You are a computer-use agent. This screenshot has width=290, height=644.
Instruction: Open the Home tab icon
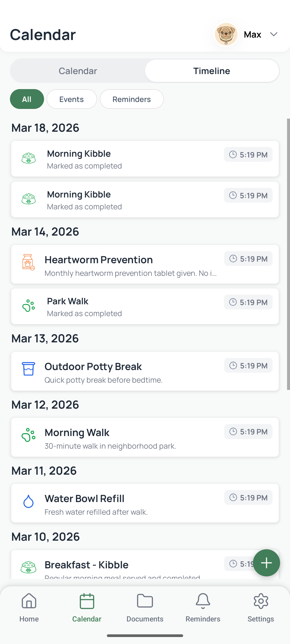click(x=29, y=601)
